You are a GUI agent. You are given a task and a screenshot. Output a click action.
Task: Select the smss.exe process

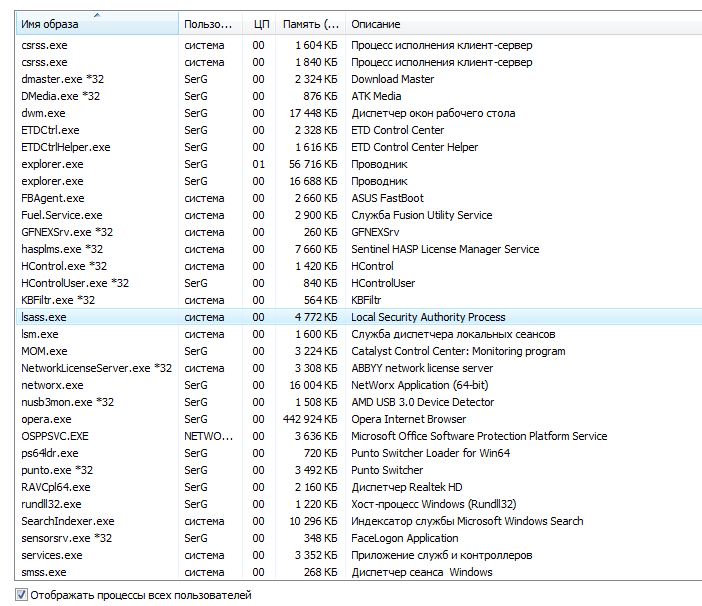click(x=359, y=572)
